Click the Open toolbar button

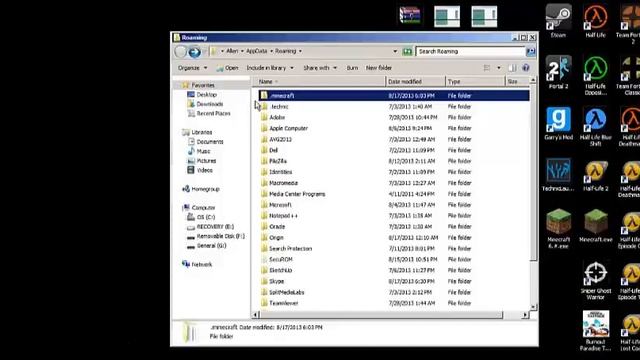[x=227, y=68]
